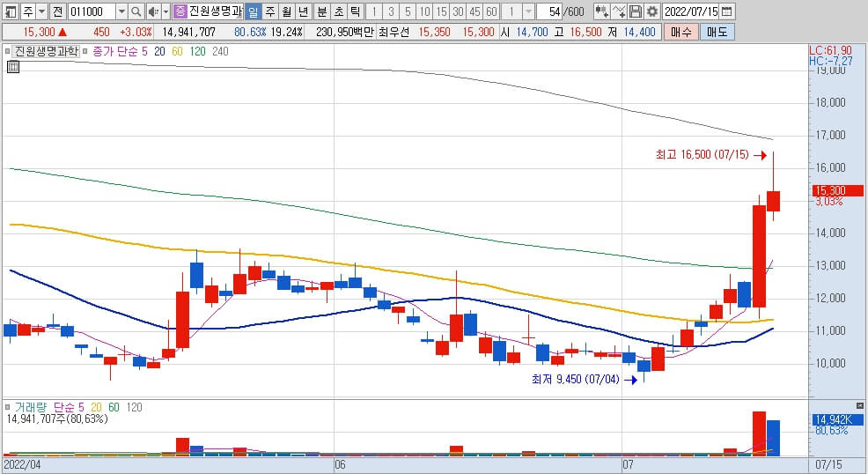The width and height of the screenshot is (868, 474).
Task: Click the stock code field 011000
Action: (x=92, y=11)
